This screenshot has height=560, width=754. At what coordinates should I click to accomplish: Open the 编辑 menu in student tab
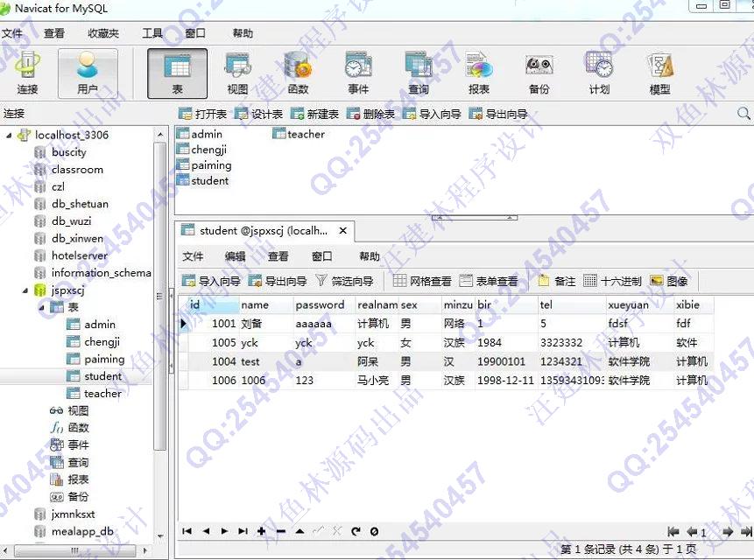coord(236,256)
